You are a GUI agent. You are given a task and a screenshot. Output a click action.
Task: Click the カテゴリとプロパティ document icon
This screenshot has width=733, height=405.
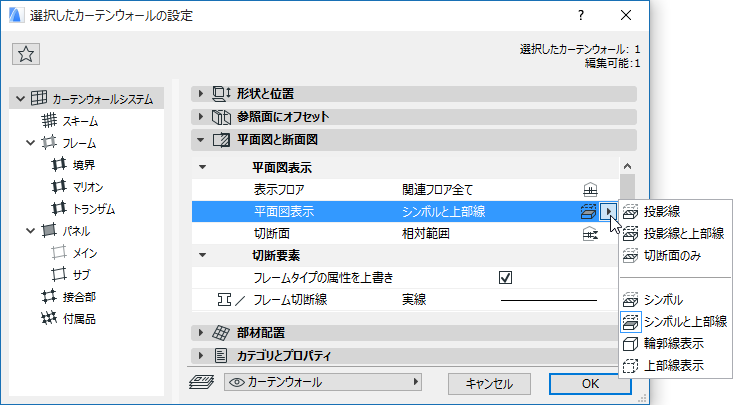pyautogui.click(x=221, y=356)
